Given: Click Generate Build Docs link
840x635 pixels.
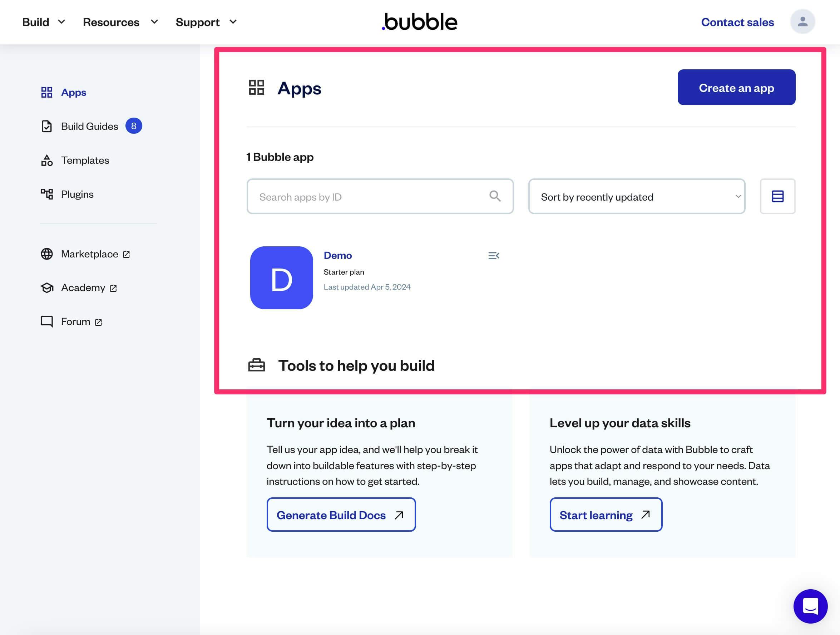Looking at the screenshot, I should coord(341,514).
